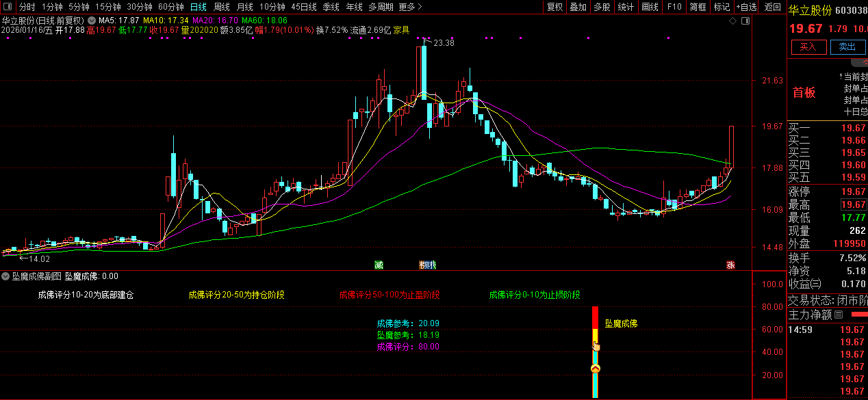
Task: Expand 坠魔成佛副图 indicator dropdown arrow
Action: click(x=6, y=276)
